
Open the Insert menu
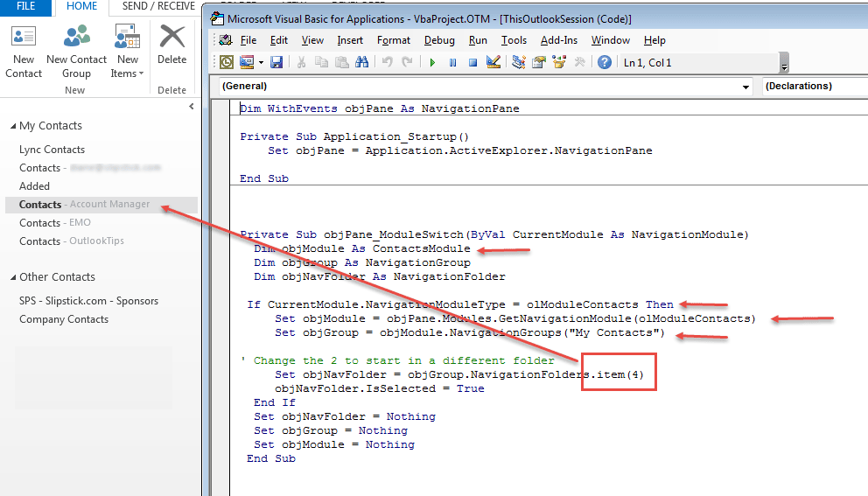tap(350, 40)
